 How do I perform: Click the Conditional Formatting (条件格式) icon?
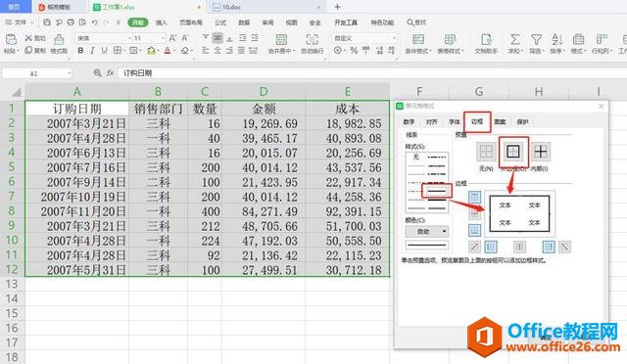[418, 39]
